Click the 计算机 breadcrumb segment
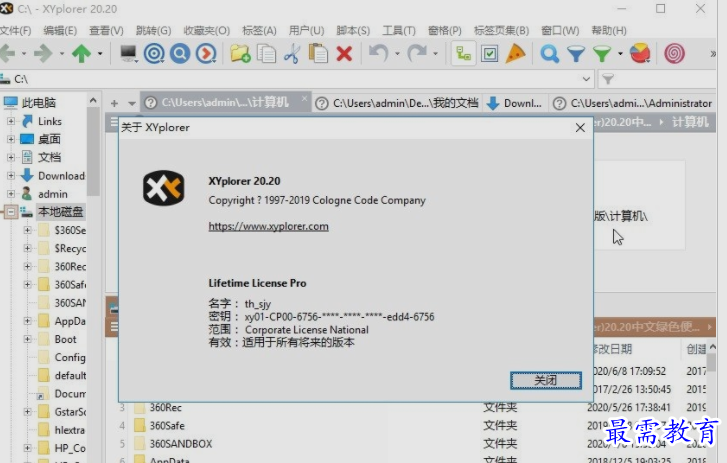The image size is (727, 463). pos(690,122)
